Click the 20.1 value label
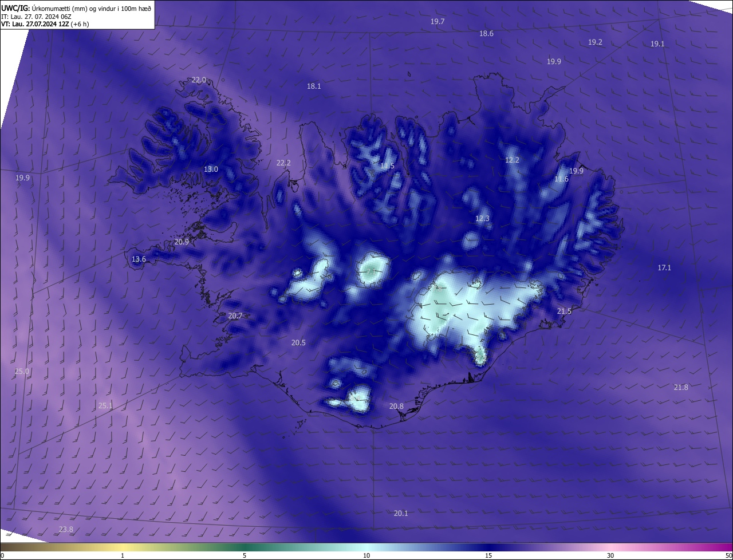This screenshot has height=560, width=733. point(401,514)
